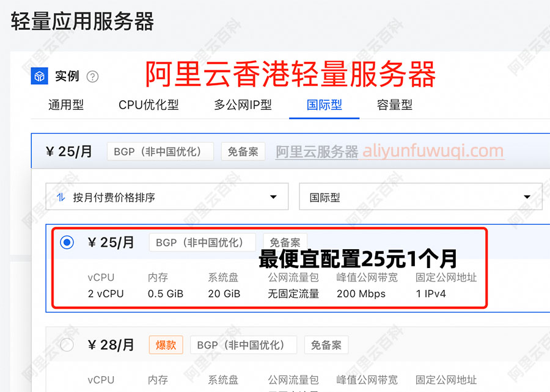Click the ¥28/月 price text

(x=111, y=345)
